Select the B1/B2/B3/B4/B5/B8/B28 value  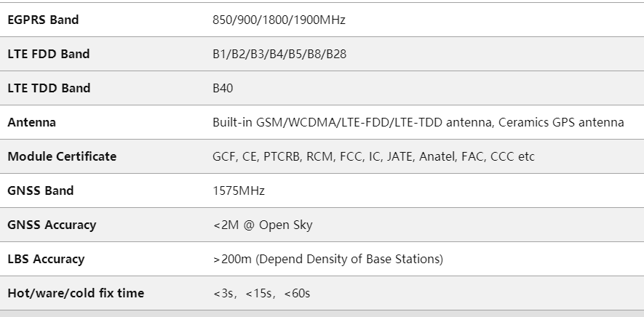pos(279,54)
